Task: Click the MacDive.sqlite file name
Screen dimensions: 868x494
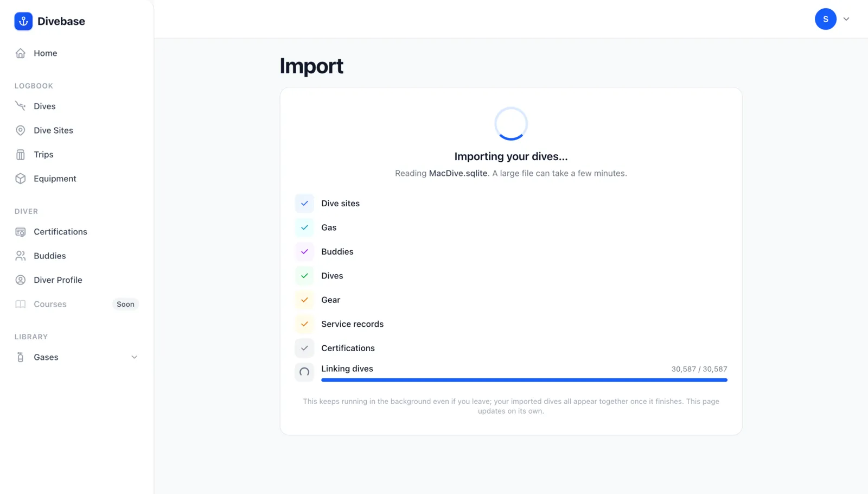Action: pyautogui.click(x=458, y=173)
